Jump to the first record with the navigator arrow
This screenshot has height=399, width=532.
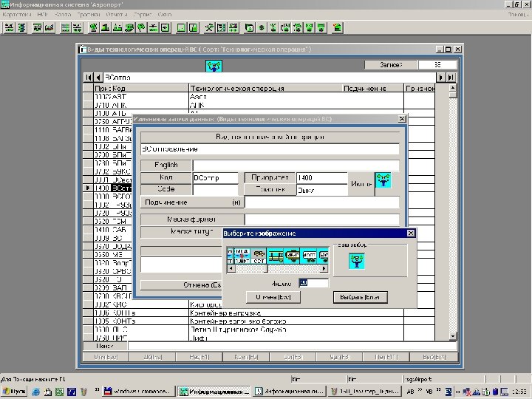(x=88, y=77)
